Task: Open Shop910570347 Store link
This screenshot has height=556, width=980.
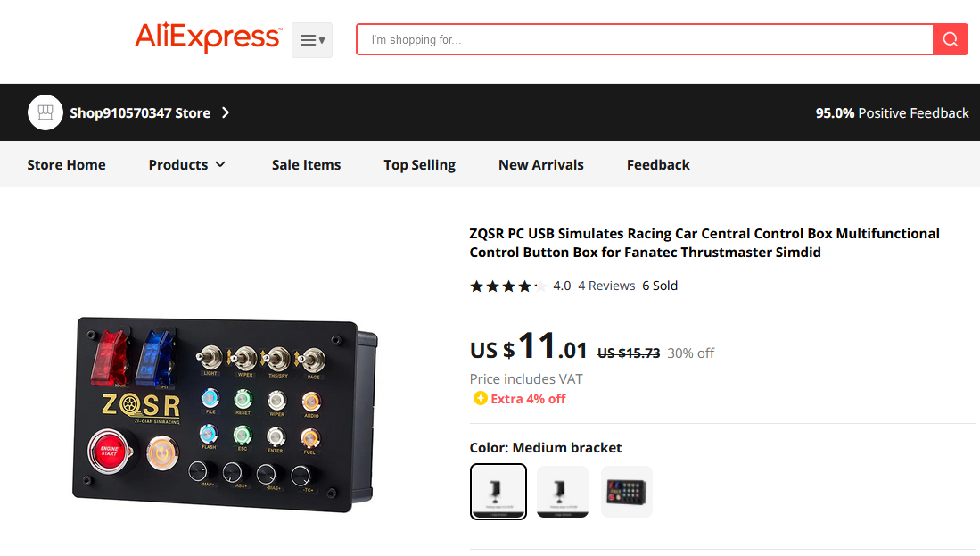Action: pyautogui.click(x=140, y=113)
